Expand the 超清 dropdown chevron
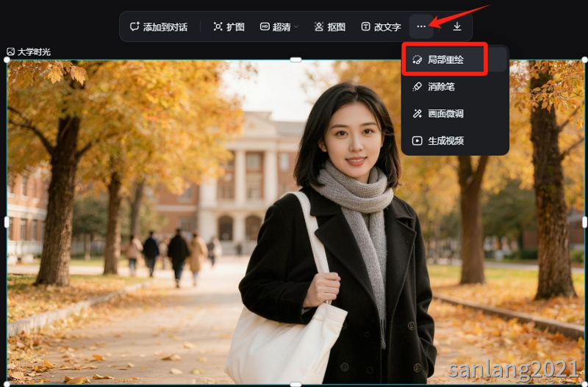The height and width of the screenshot is (387, 588). pyautogui.click(x=296, y=26)
